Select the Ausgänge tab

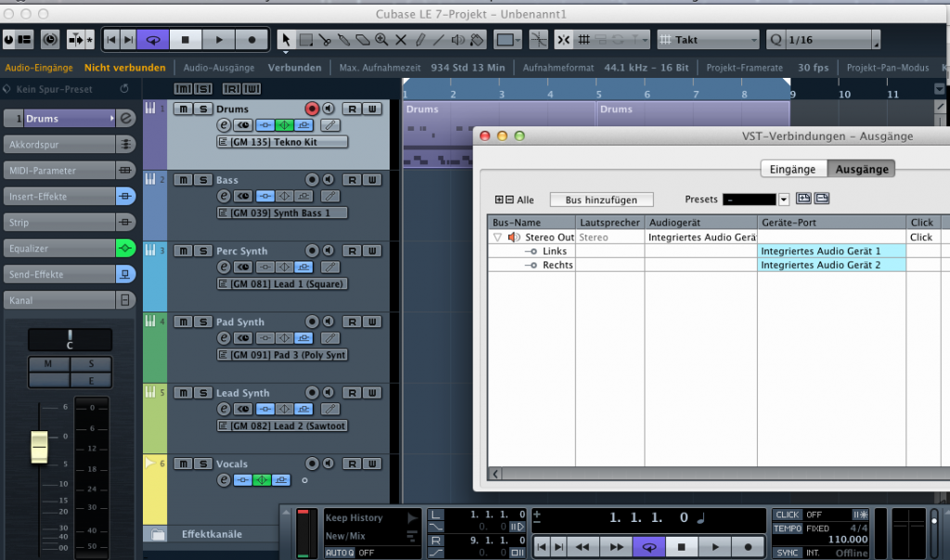(x=862, y=170)
